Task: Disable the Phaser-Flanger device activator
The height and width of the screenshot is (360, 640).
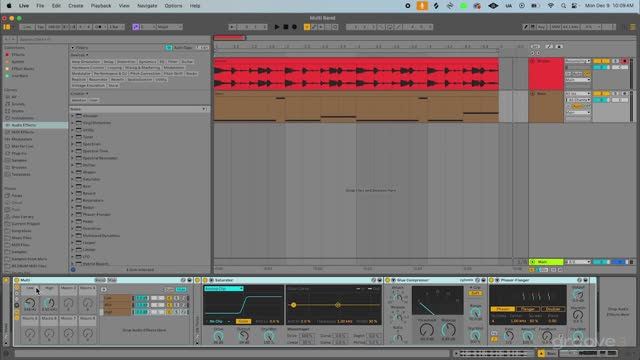Action: point(491,280)
